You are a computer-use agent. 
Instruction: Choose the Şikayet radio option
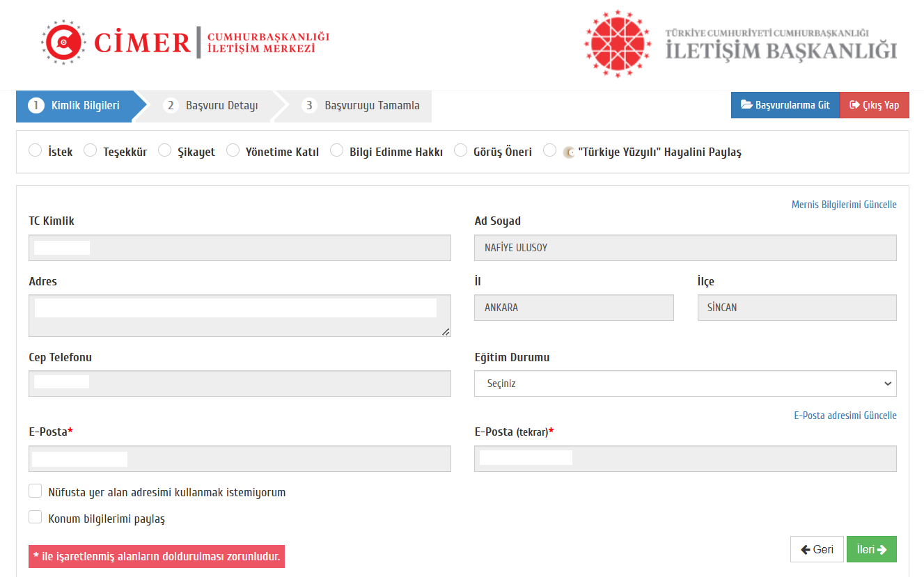point(164,150)
